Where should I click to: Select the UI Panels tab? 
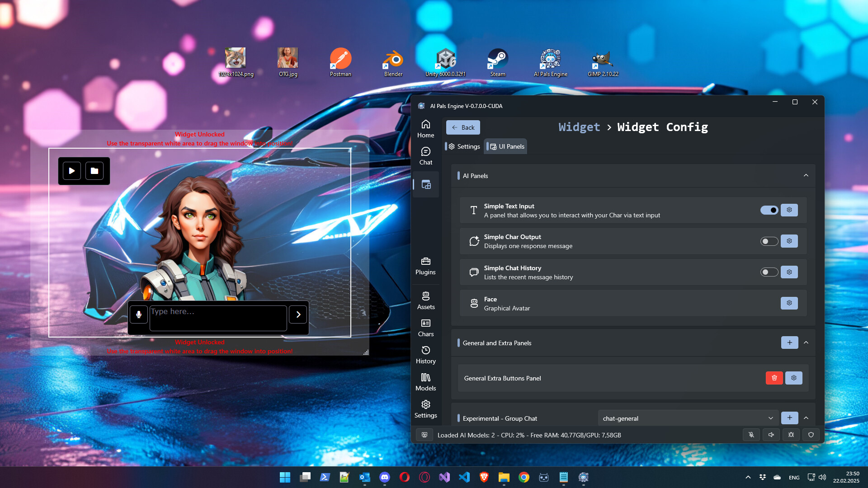point(505,146)
